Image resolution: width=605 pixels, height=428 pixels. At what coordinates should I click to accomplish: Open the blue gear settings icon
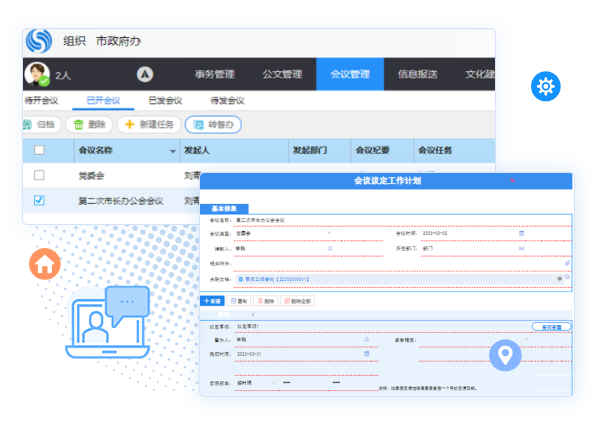(546, 86)
